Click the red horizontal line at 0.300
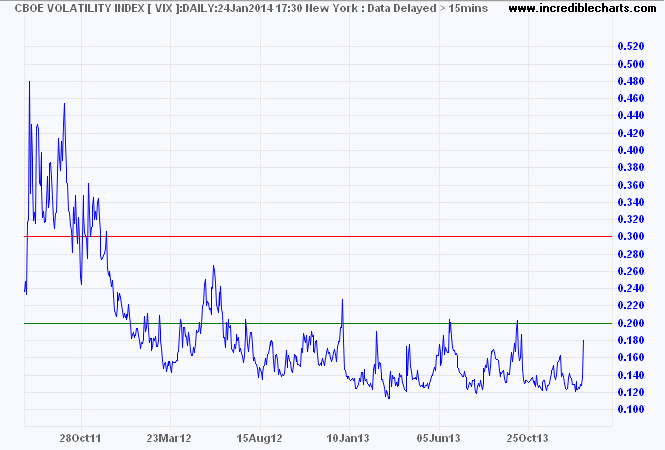Image resolution: width=665 pixels, height=450 pixels. pyautogui.click(x=318, y=236)
